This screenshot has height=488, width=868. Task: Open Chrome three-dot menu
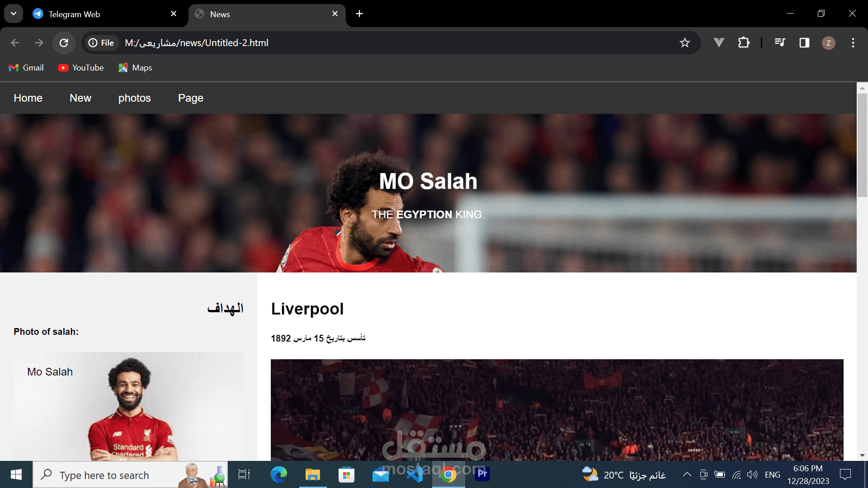(x=853, y=43)
